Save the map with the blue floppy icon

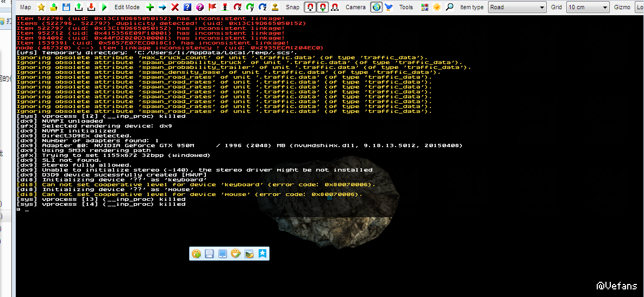click(66, 7)
